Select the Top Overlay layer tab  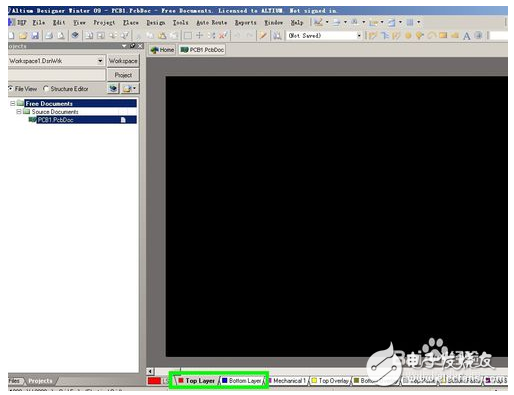pos(331,380)
